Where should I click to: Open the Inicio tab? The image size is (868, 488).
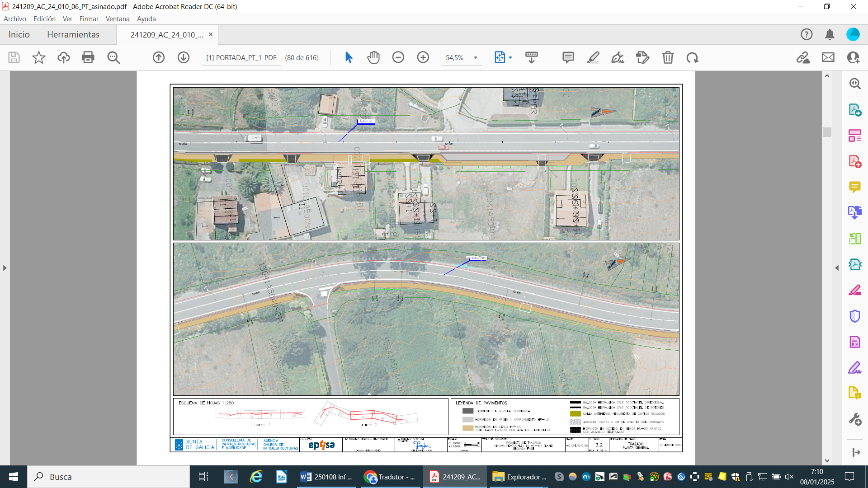19,34
